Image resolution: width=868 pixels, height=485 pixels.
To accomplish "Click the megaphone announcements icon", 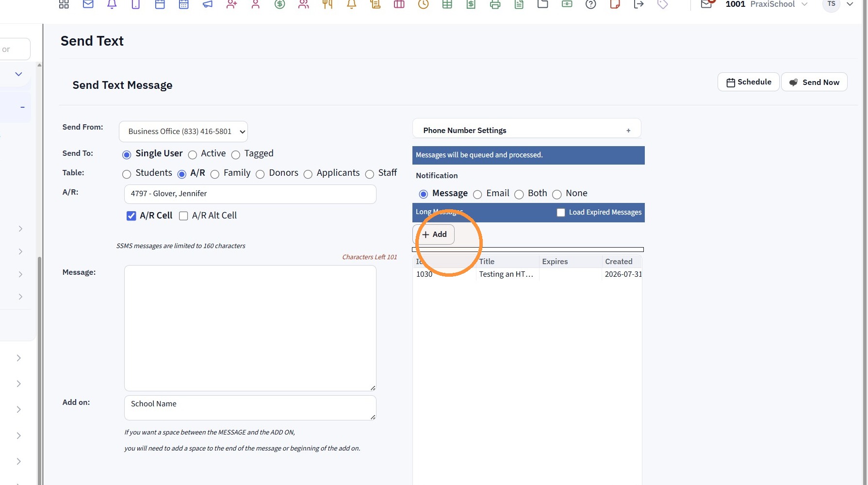I will [x=208, y=4].
